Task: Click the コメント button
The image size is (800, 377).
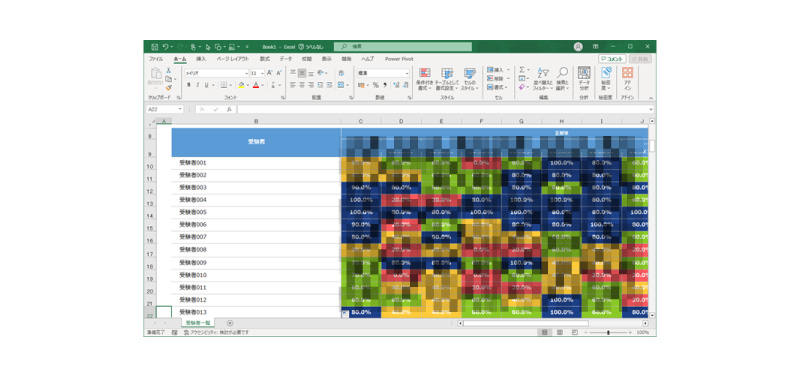Action: coord(612,59)
